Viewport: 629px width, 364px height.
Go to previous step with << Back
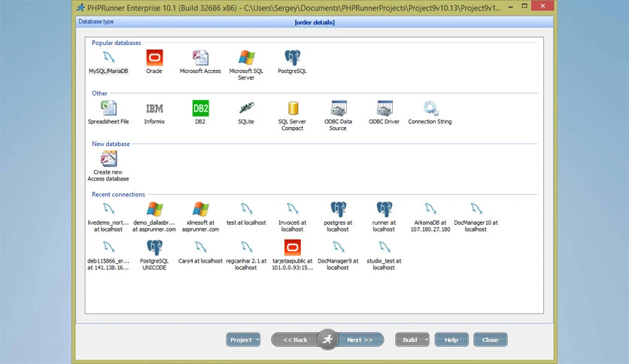click(295, 340)
